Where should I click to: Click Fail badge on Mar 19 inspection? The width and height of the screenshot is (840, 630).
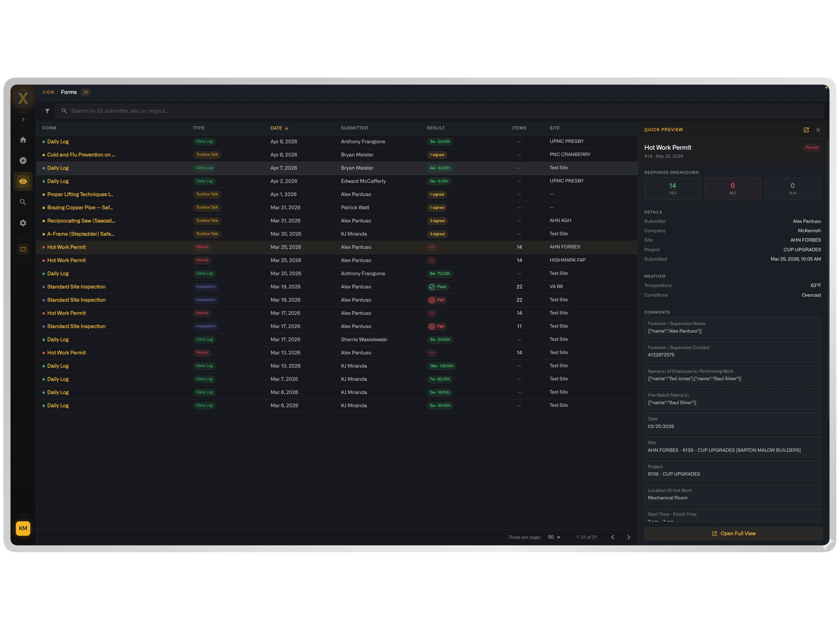[x=437, y=300]
